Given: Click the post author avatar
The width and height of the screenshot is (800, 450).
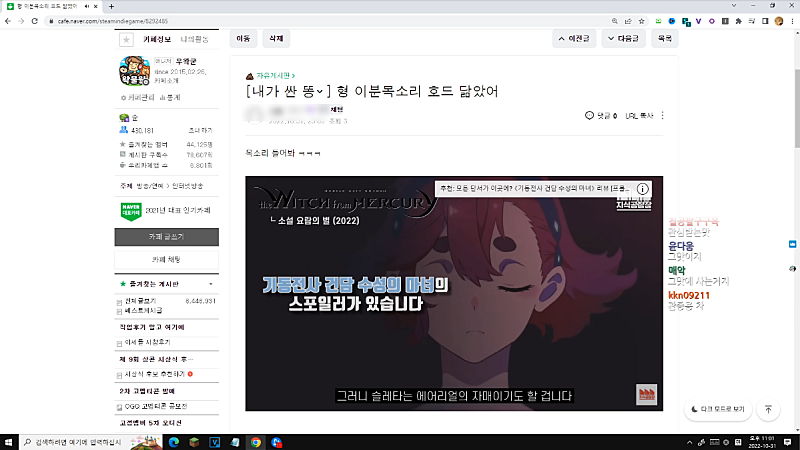Looking at the screenshot, I should (255, 114).
